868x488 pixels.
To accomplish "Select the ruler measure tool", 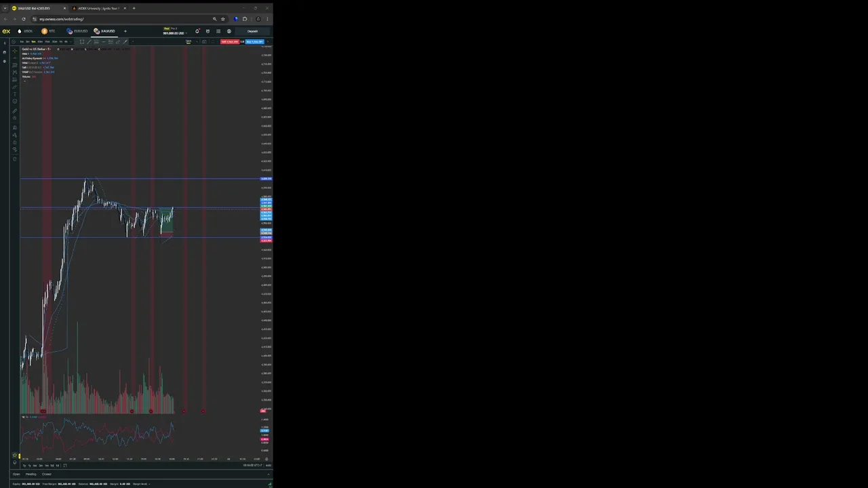I will (x=15, y=111).
